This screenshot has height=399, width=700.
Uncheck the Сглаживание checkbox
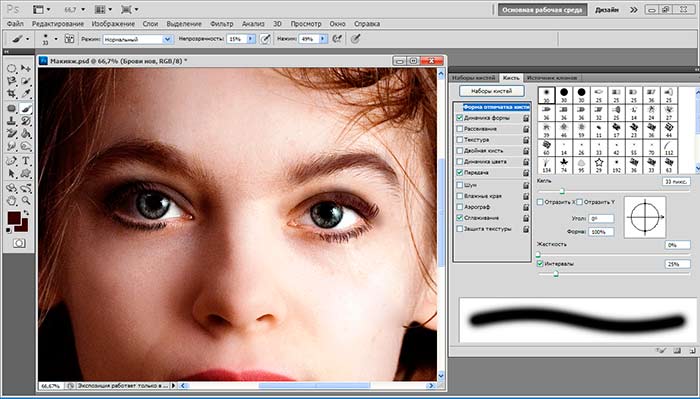coord(459,218)
